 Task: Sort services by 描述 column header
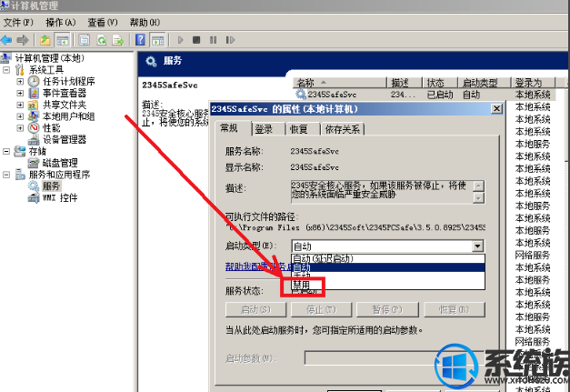tap(405, 83)
